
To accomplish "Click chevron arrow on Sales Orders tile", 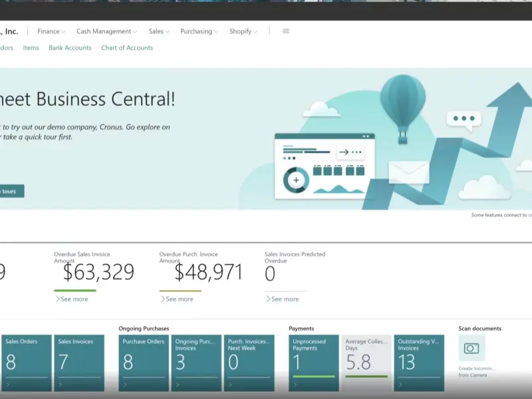I will coord(8,384).
